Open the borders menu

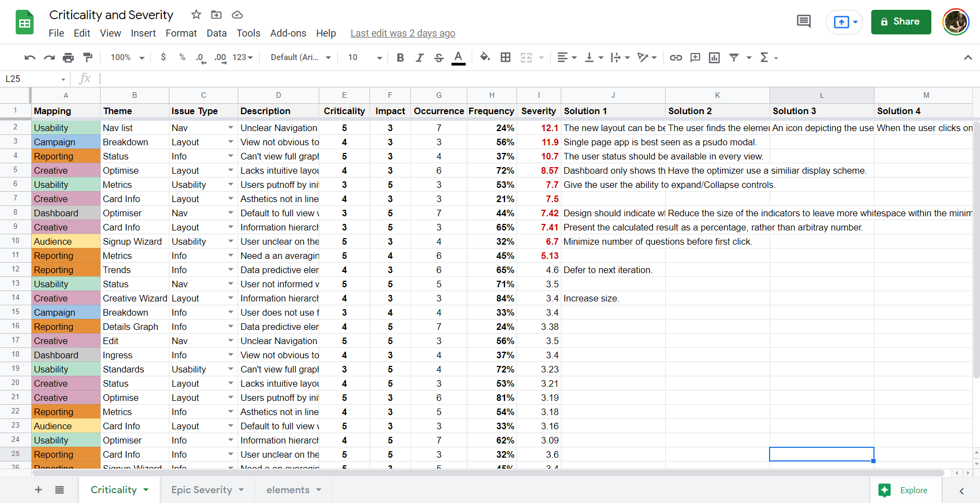506,57
